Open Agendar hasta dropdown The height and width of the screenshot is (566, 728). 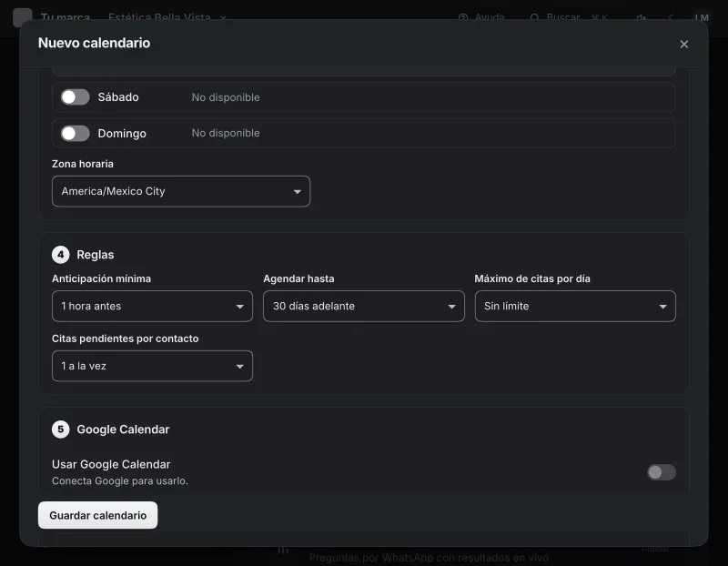pos(363,306)
